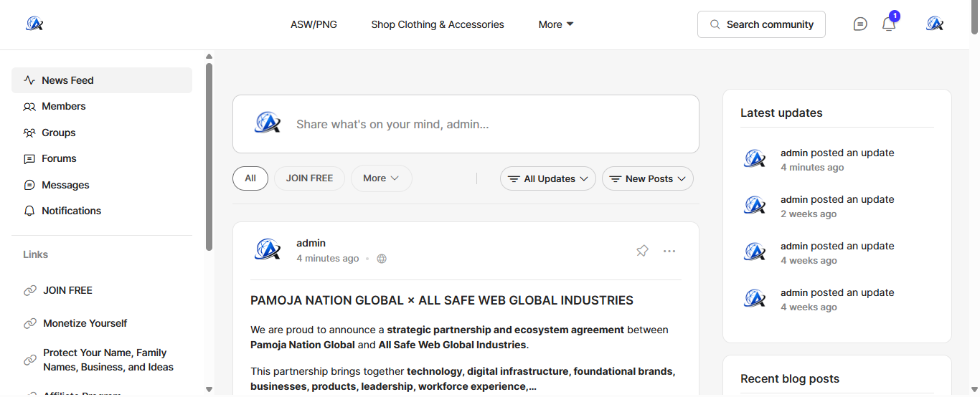
Task: Click the sidebar scrollbar thumb
Action: click(x=209, y=156)
